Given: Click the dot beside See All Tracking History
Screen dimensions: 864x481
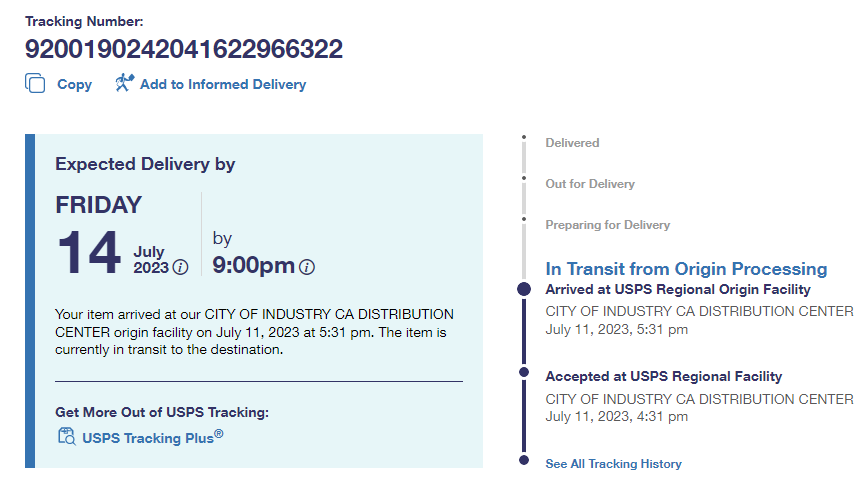Looking at the screenshot, I should (523, 460).
